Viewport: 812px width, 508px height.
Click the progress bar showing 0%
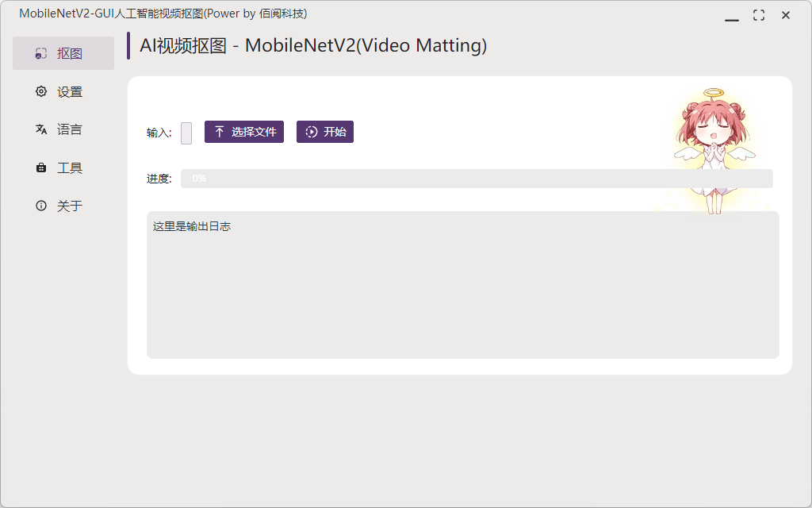[x=476, y=178]
